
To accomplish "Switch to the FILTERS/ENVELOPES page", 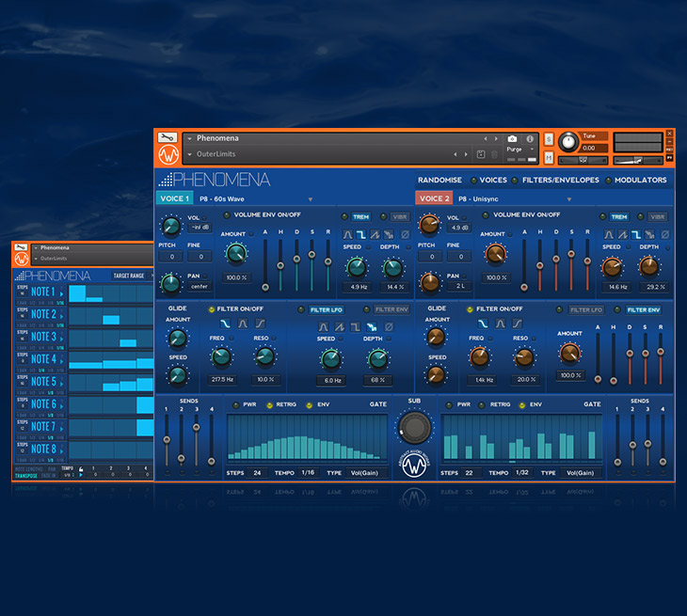I will [x=560, y=180].
